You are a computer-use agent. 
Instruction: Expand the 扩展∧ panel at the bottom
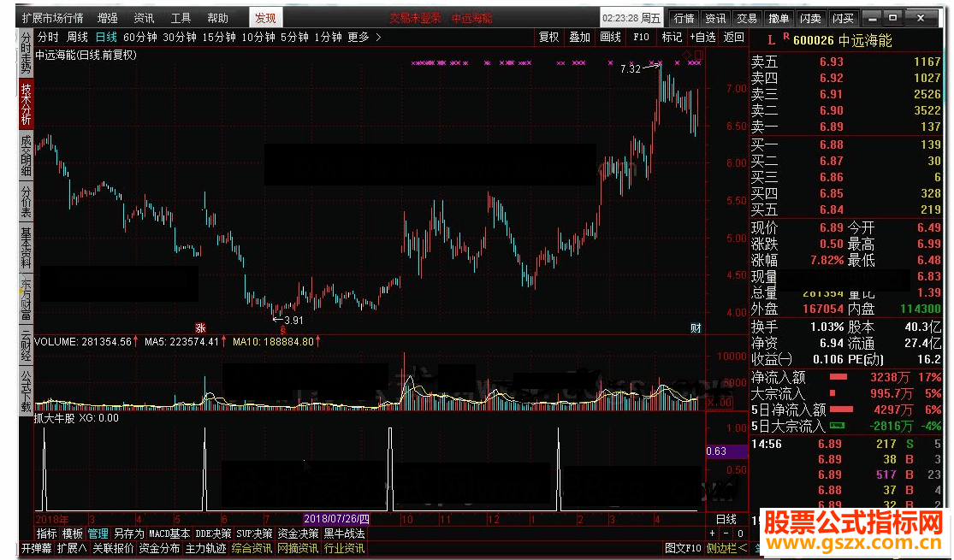tap(72, 548)
